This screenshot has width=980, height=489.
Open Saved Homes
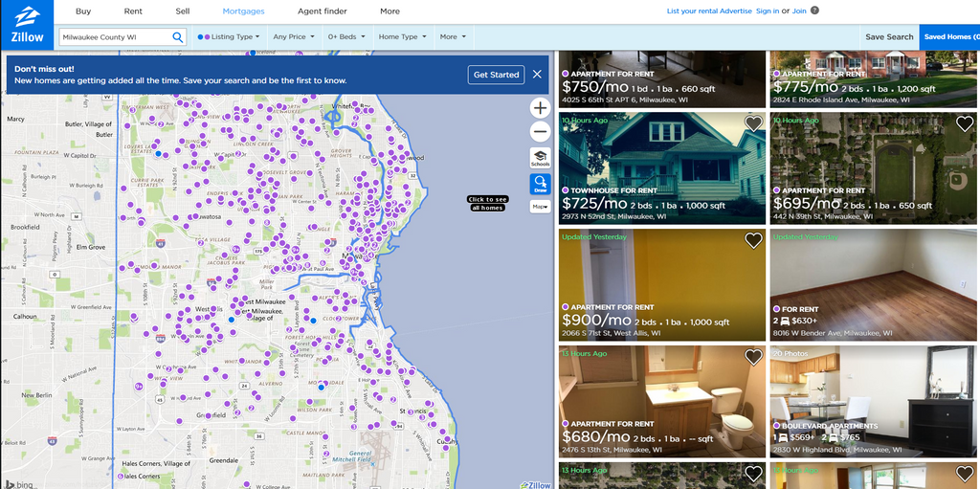pyautogui.click(x=950, y=37)
